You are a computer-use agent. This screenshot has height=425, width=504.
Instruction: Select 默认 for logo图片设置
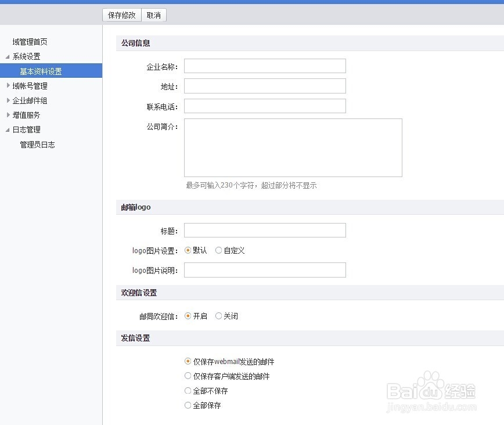(x=187, y=250)
